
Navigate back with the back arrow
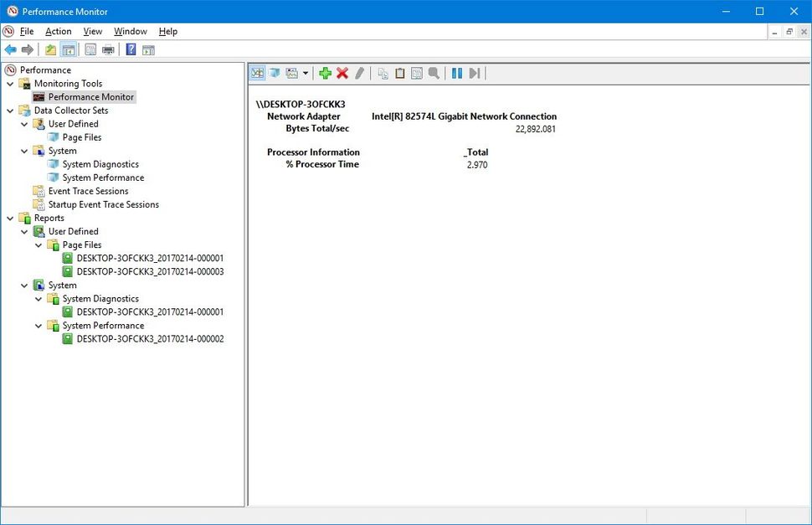tap(10, 49)
